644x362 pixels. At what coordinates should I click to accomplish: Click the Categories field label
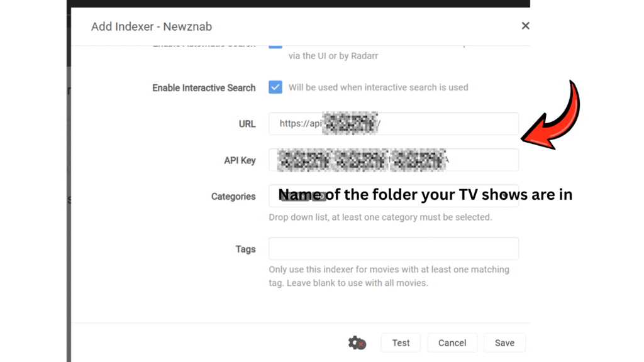[233, 197]
